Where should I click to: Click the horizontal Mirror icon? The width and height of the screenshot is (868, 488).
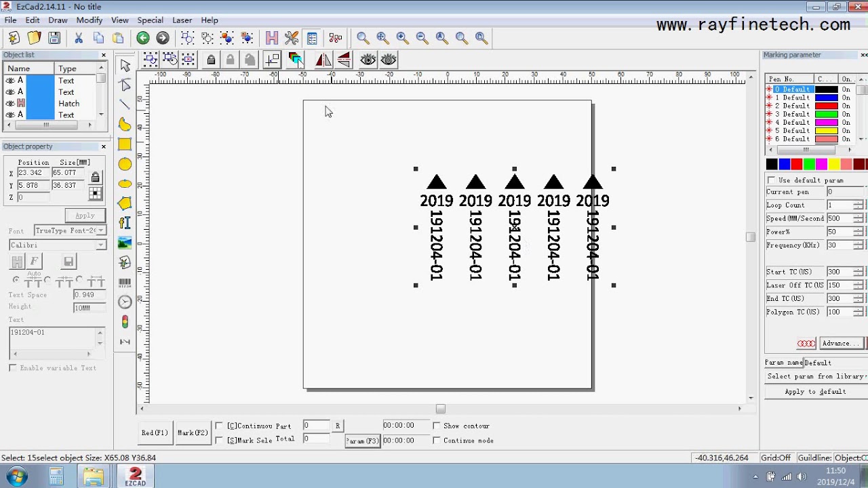[323, 60]
